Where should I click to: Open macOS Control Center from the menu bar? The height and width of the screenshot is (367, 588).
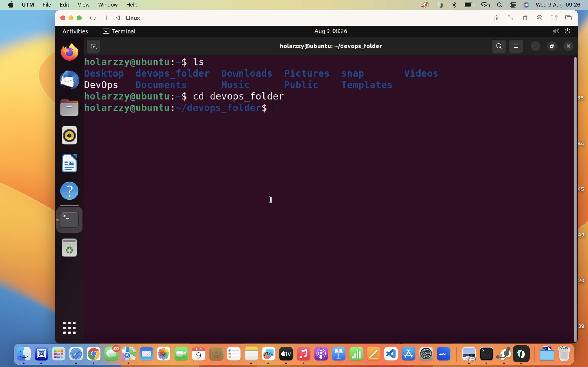(x=513, y=5)
